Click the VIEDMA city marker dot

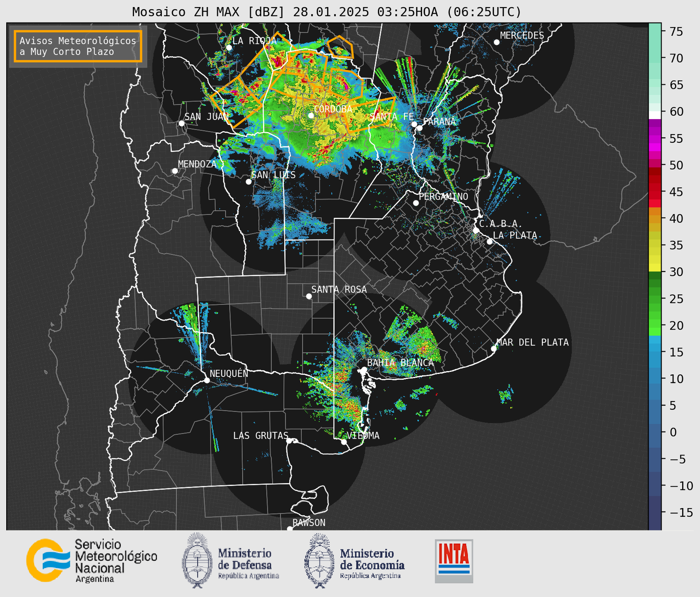(344, 442)
